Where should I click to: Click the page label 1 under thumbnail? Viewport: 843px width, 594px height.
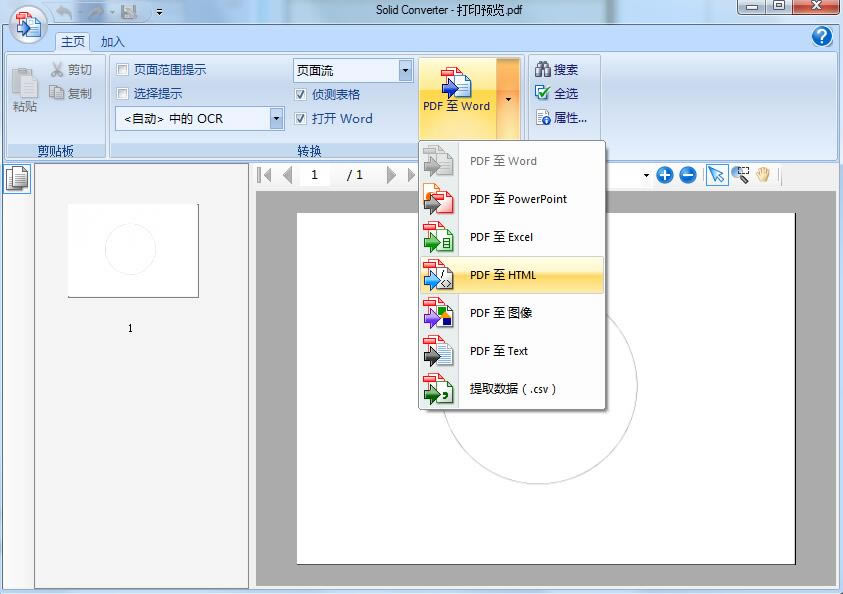pyautogui.click(x=130, y=328)
